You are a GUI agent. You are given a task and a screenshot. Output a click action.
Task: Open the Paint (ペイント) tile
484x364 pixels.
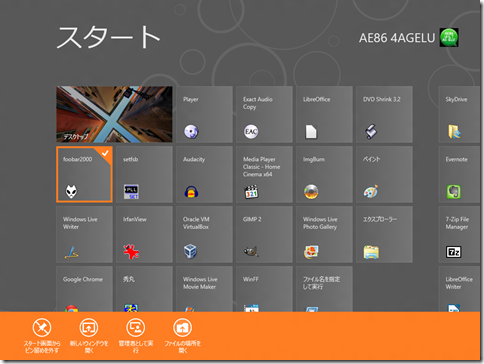[x=384, y=174]
